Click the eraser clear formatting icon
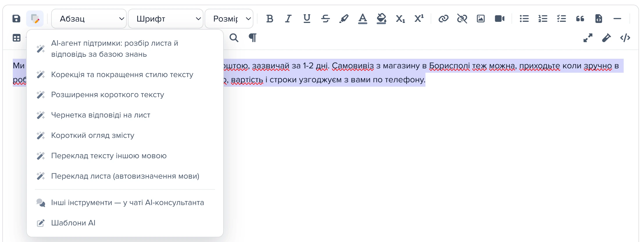 click(607, 38)
